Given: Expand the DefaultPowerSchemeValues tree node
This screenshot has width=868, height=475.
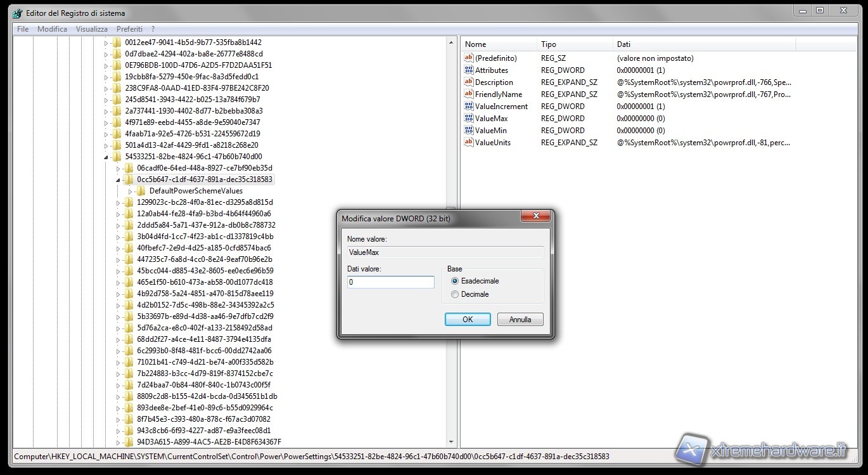Looking at the screenshot, I should [131, 191].
